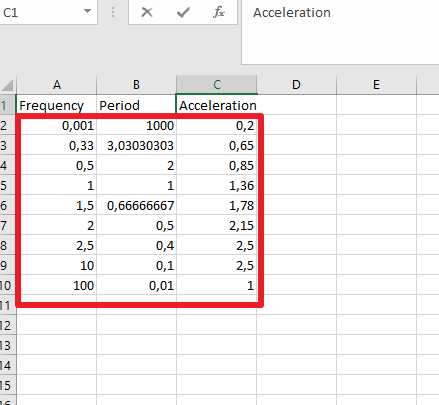
Task: Select the cell containing 3,03030303
Action: pyautogui.click(x=136, y=145)
